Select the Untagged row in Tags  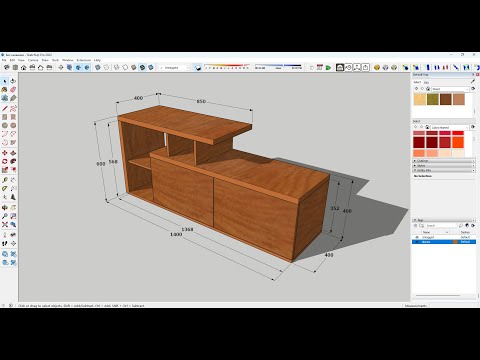pos(444,237)
